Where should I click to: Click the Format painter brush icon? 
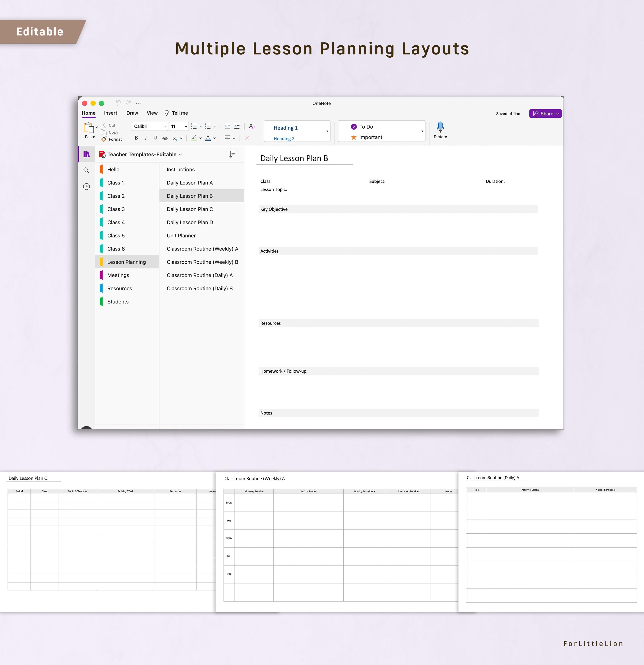(104, 139)
